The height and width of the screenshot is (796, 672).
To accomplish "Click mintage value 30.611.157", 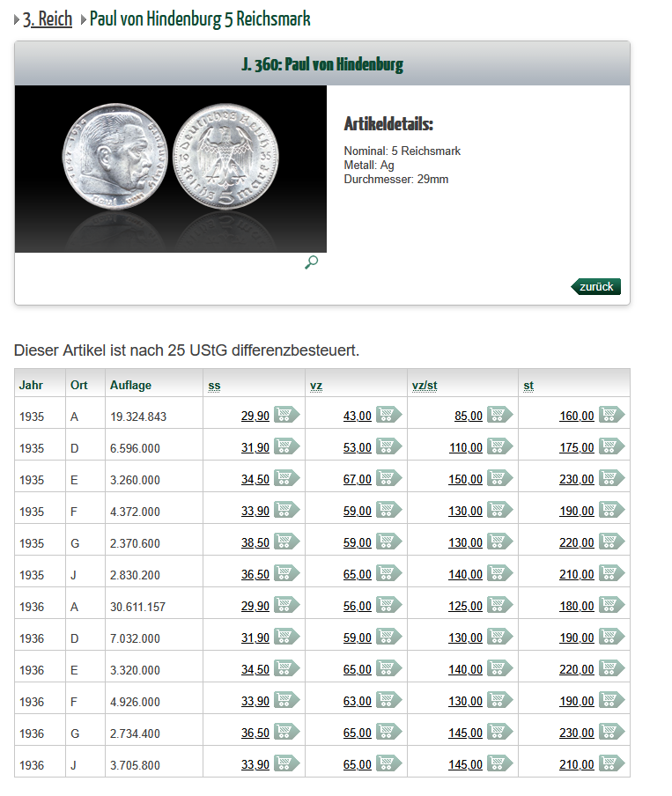I will [137, 607].
